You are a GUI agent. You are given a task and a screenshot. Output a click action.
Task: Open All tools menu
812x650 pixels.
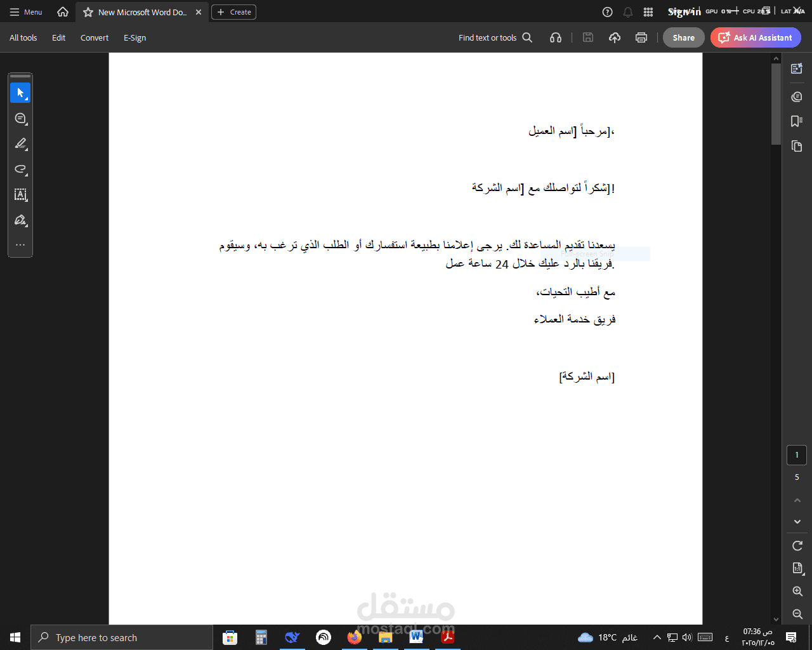click(x=23, y=37)
